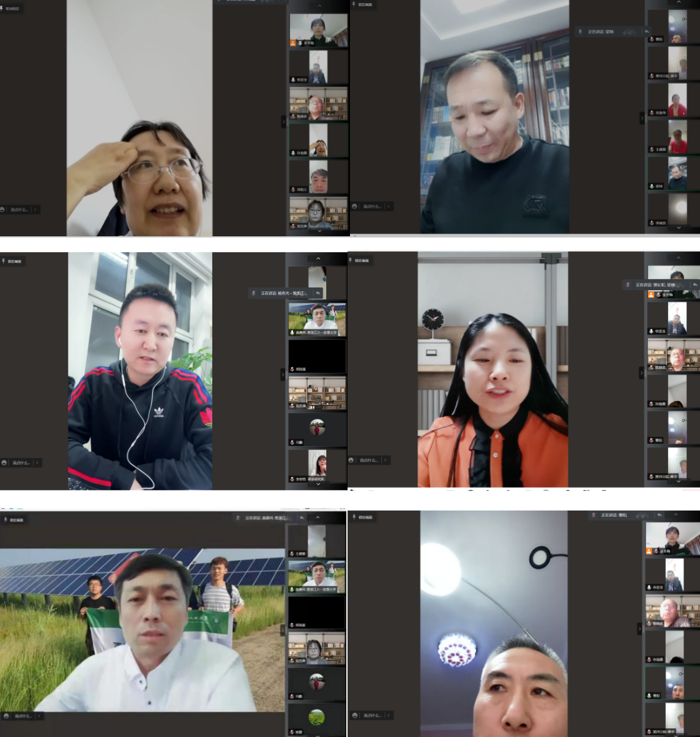Click emoji icon in Adidas hoodie speaker's chat bar
This screenshot has width=700, height=737.
4,463
